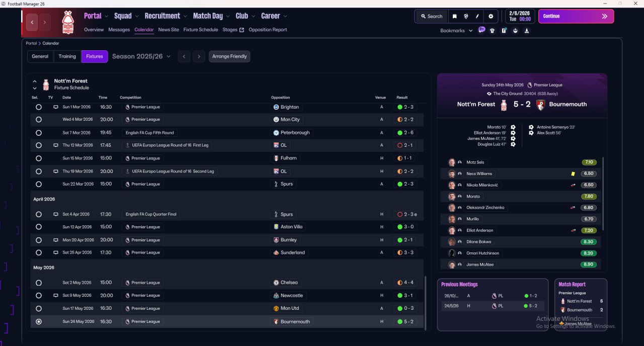
Task: Open the Season 2025/26 dropdown
Action: click(x=141, y=56)
